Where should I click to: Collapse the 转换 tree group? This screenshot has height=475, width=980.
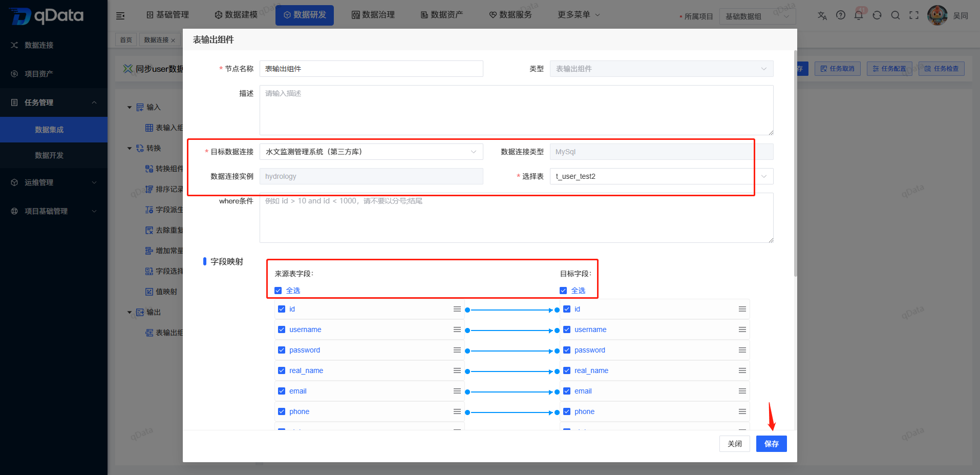(x=130, y=148)
